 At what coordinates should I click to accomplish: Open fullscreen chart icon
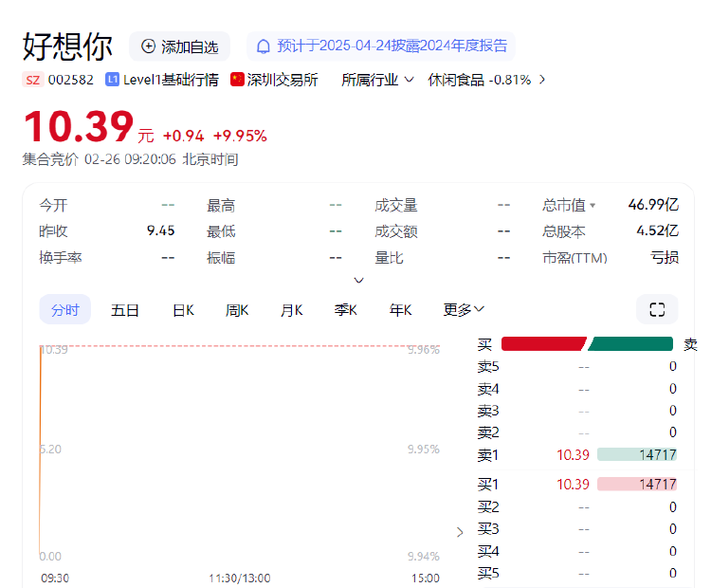coord(657,309)
